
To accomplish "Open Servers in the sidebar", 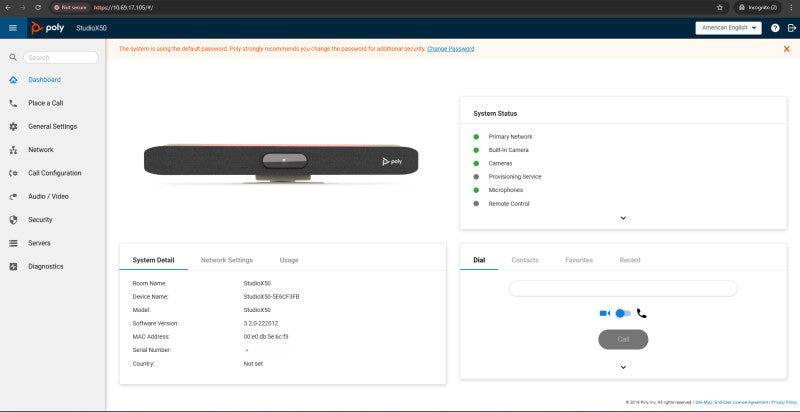I will click(39, 243).
